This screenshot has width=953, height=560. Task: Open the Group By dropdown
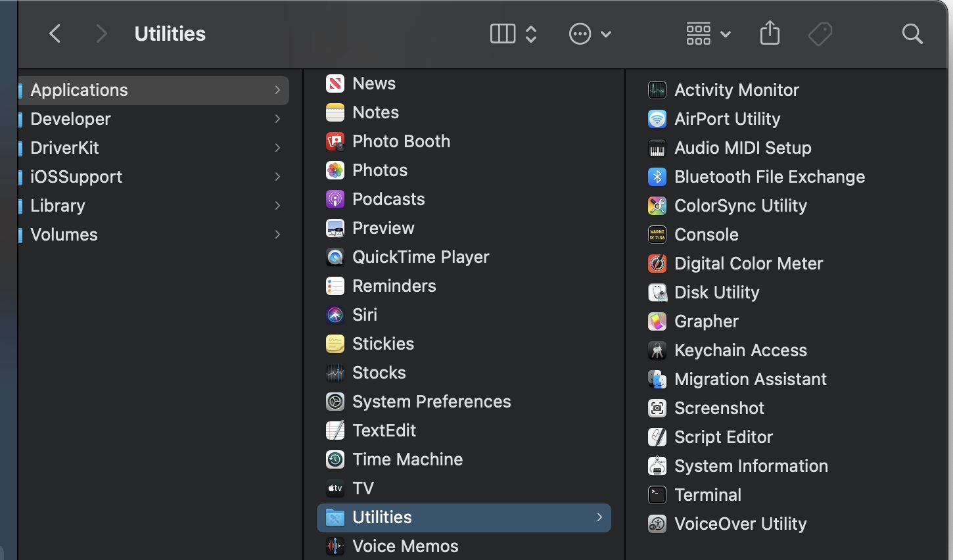(708, 34)
